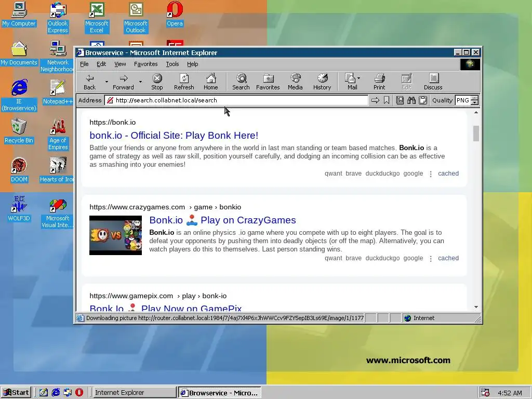Open cached link of the CrazyGames result
The width and height of the screenshot is (532, 399).
pos(448,258)
